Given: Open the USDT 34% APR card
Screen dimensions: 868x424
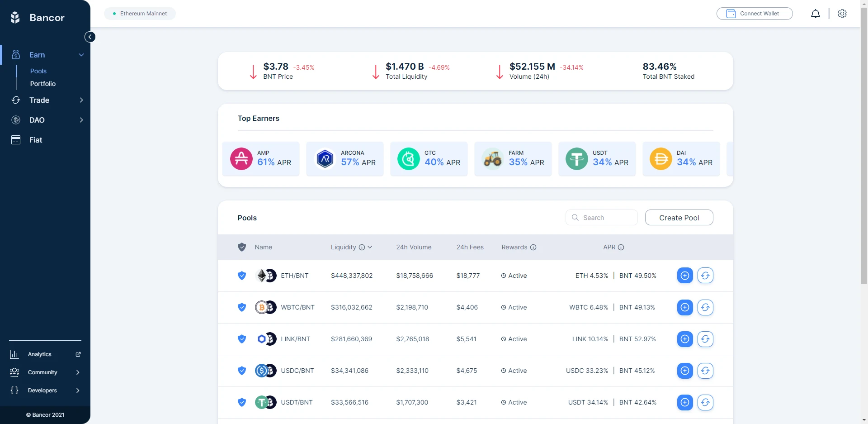Looking at the screenshot, I should pos(597,159).
